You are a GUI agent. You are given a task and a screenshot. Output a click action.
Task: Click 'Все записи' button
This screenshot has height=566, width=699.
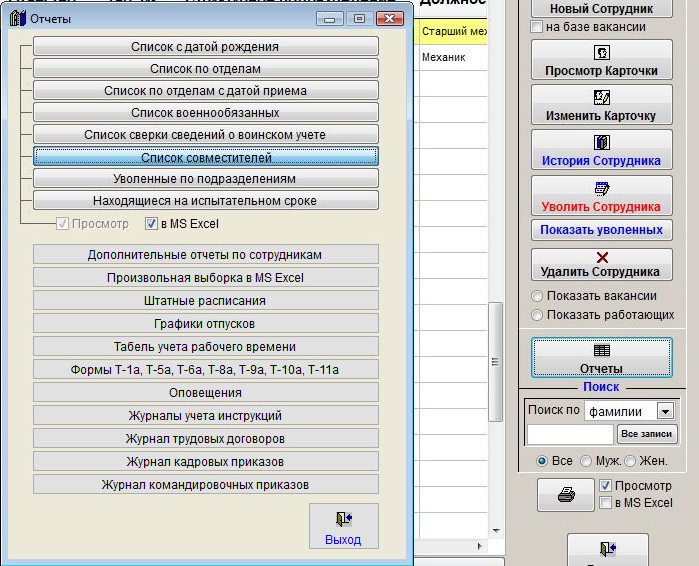pyautogui.click(x=646, y=434)
